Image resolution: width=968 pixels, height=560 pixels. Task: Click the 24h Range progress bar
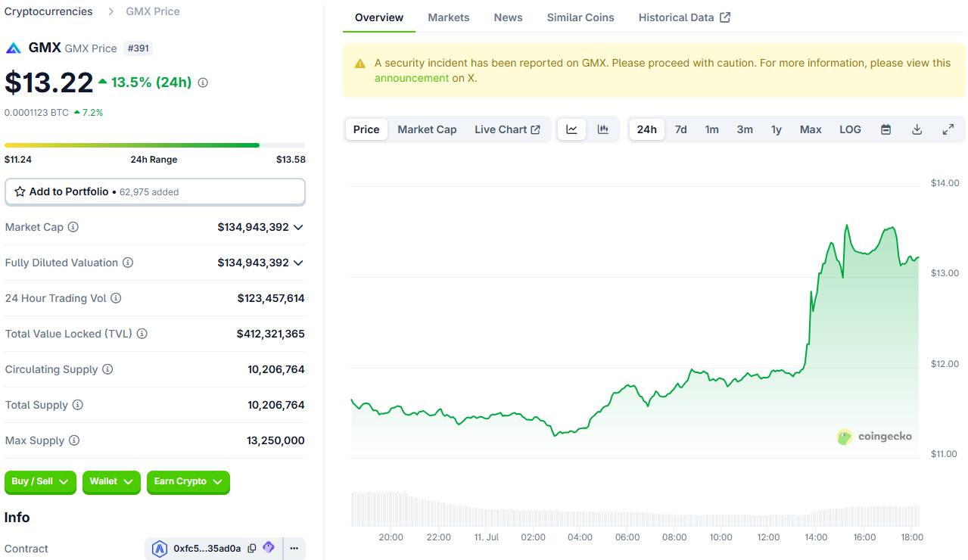coord(155,145)
